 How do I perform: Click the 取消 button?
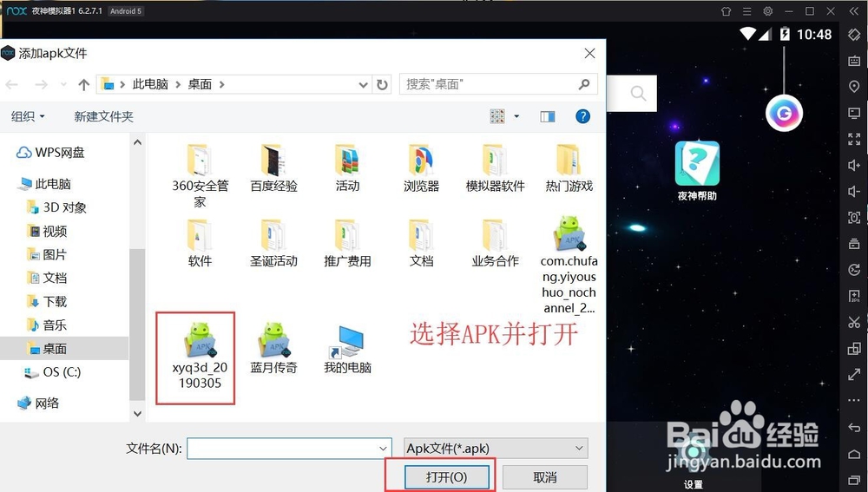click(x=545, y=476)
